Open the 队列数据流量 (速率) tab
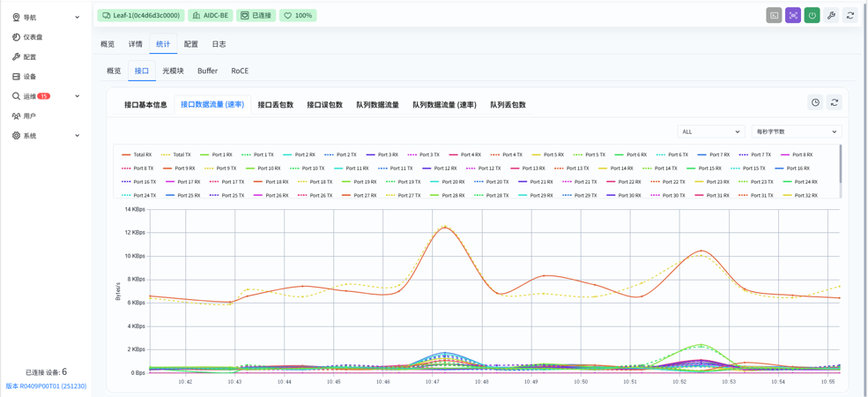Screen dimensions: 868x397 click(444, 104)
